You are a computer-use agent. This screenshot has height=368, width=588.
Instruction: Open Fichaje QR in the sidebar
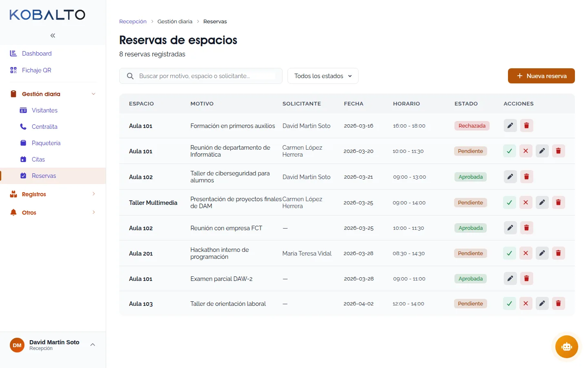coord(53,70)
